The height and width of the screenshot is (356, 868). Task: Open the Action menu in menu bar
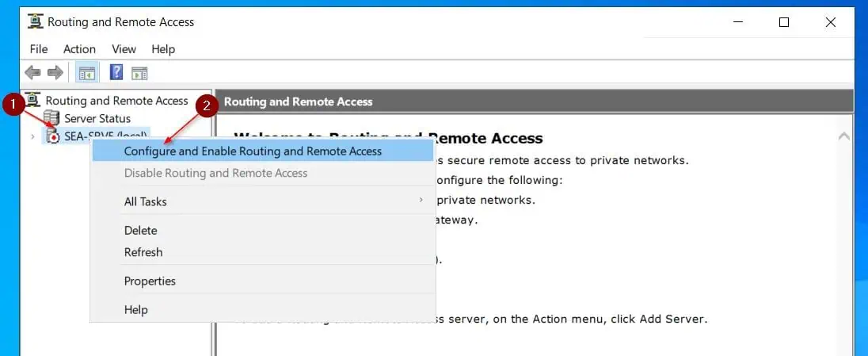tap(79, 49)
